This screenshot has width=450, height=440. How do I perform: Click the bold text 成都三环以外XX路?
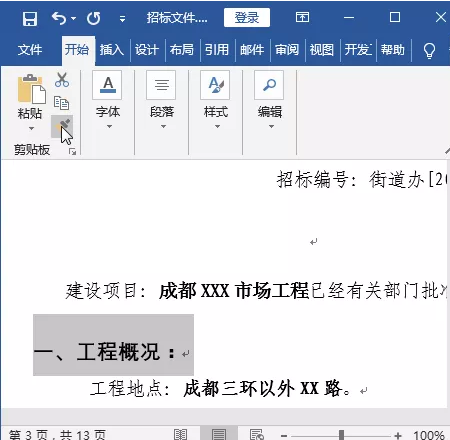point(263,389)
